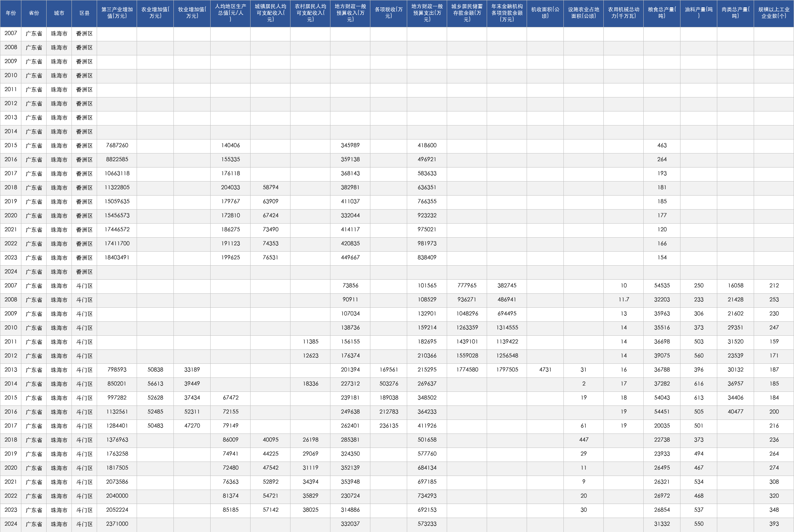
Task: Click 人均地区生产总值 cell 204033
Action: click(231, 188)
